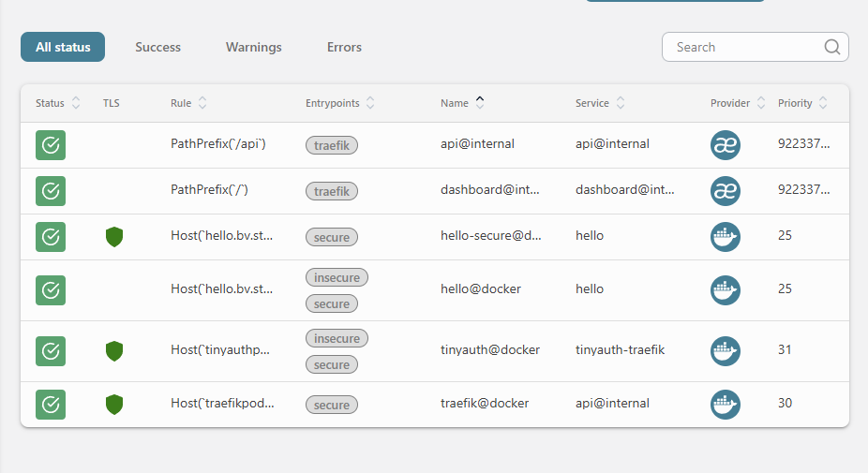Click the TLS shield icon for hello-secure router
This screenshot has width=868, height=473.
point(114,237)
